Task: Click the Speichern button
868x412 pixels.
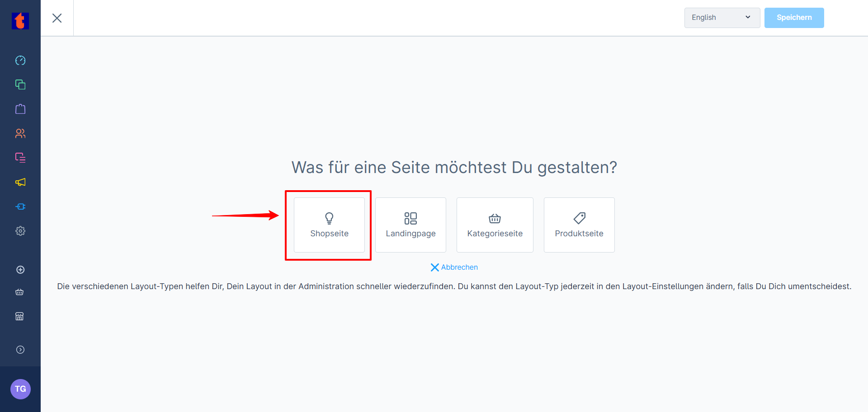Action: pyautogui.click(x=794, y=18)
